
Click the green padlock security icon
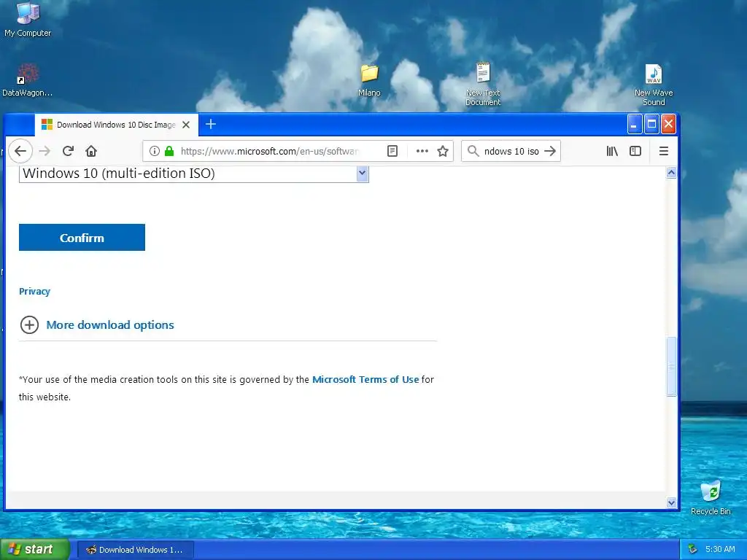[x=169, y=151]
